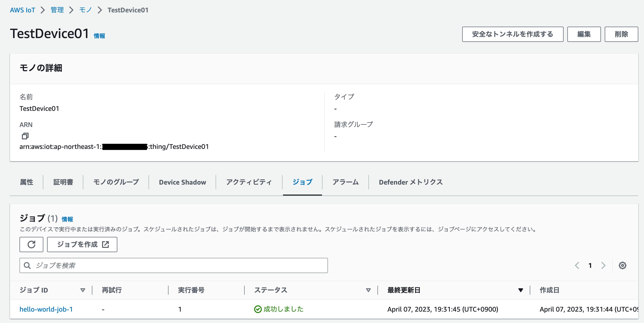644x323 pixels.
Task: Select the アクティビティ tab
Action: (x=249, y=182)
